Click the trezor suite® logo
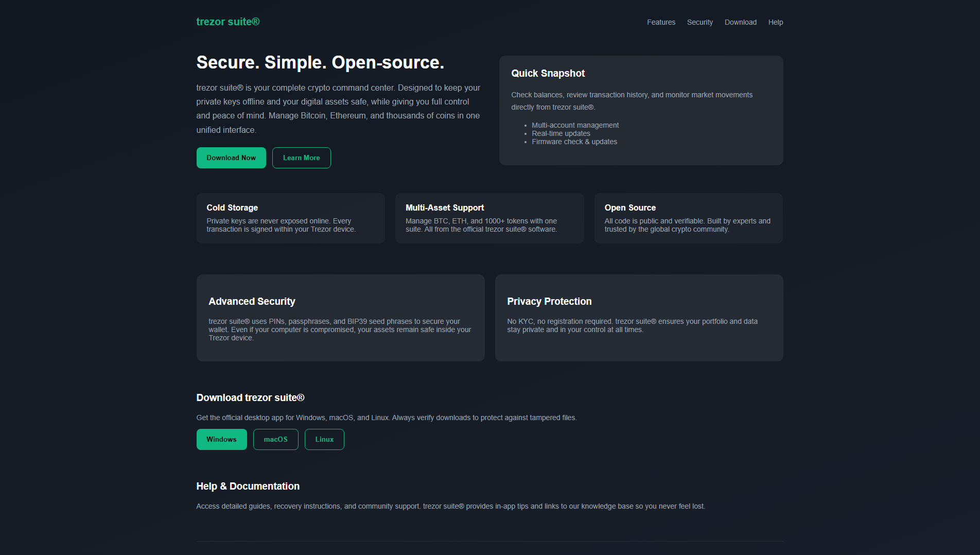This screenshot has width=980, height=555. 227,22
